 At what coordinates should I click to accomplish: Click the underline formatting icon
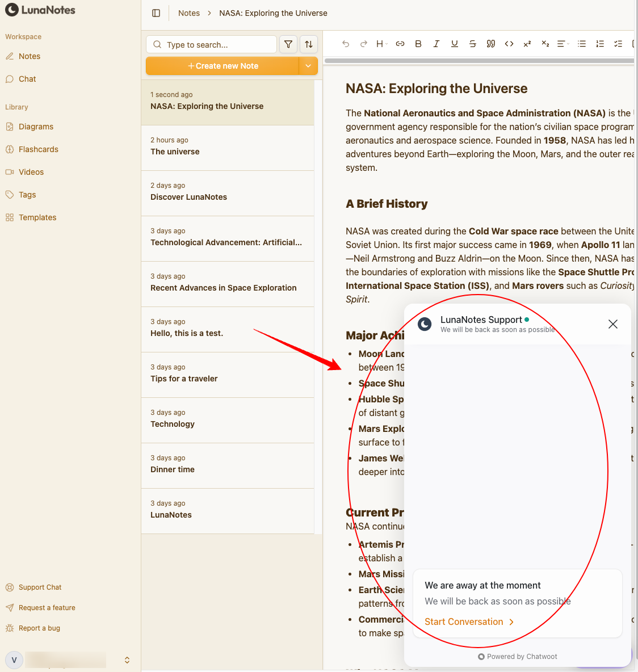point(455,44)
